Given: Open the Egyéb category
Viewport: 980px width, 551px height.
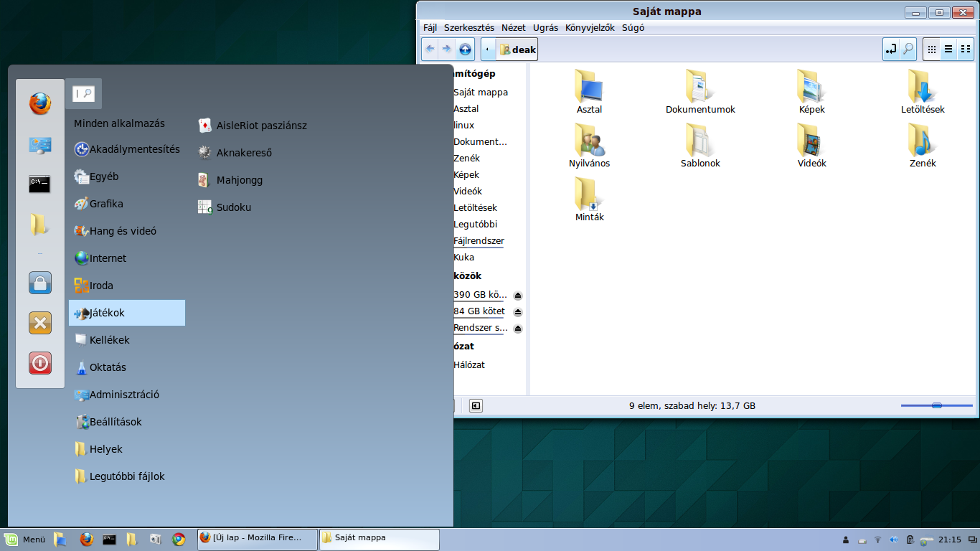Looking at the screenshot, I should 127,176.
